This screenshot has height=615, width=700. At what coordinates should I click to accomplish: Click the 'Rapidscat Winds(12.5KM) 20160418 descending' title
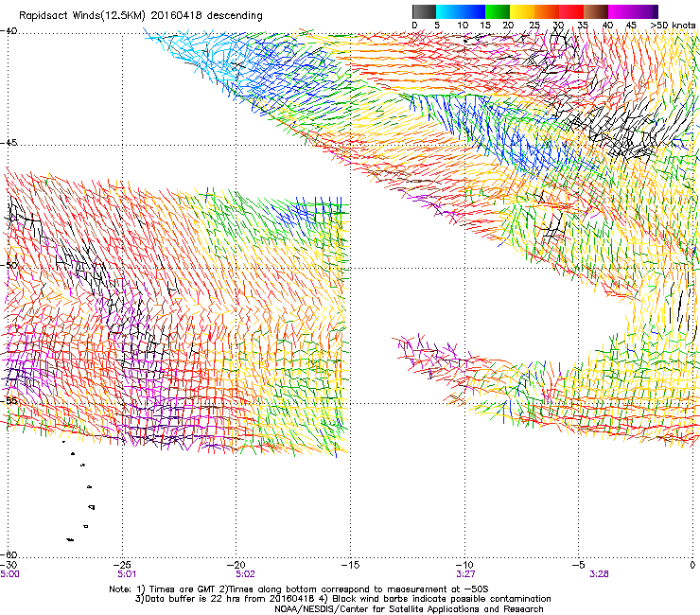[x=141, y=16]
